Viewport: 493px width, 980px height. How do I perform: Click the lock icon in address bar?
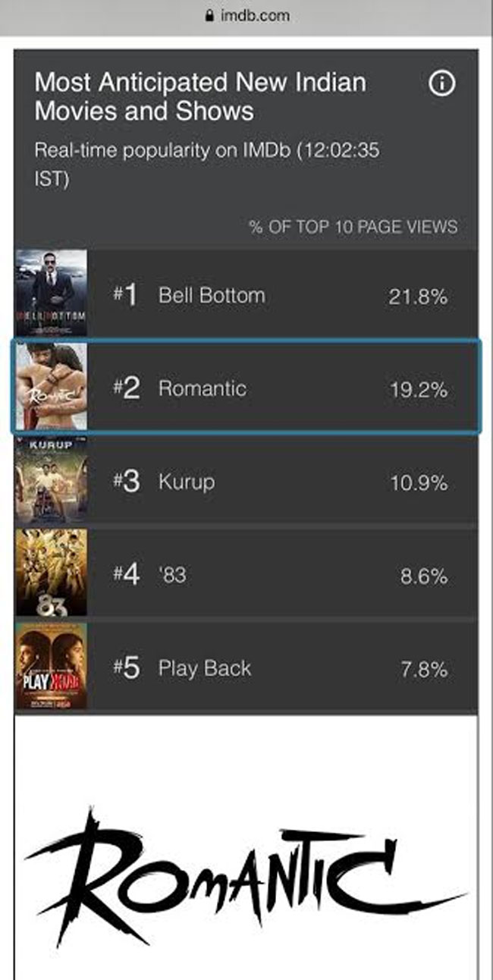click(210, 15)
